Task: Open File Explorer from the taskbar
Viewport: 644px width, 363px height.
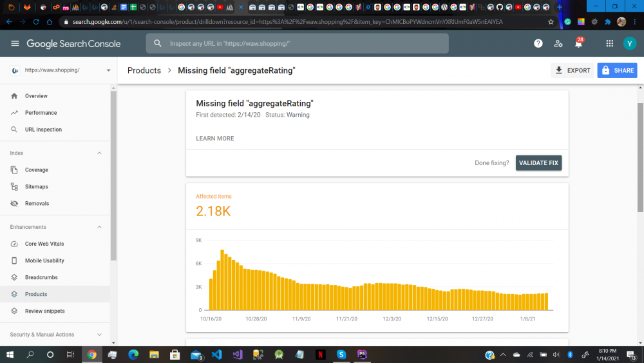Action: coord(154,355)
